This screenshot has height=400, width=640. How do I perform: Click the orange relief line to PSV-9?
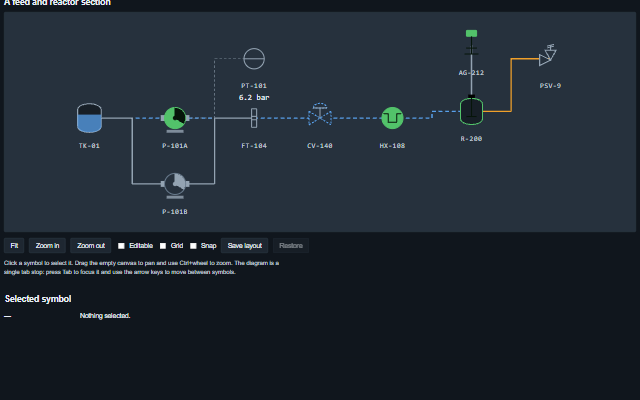click(x=511, y=85)
